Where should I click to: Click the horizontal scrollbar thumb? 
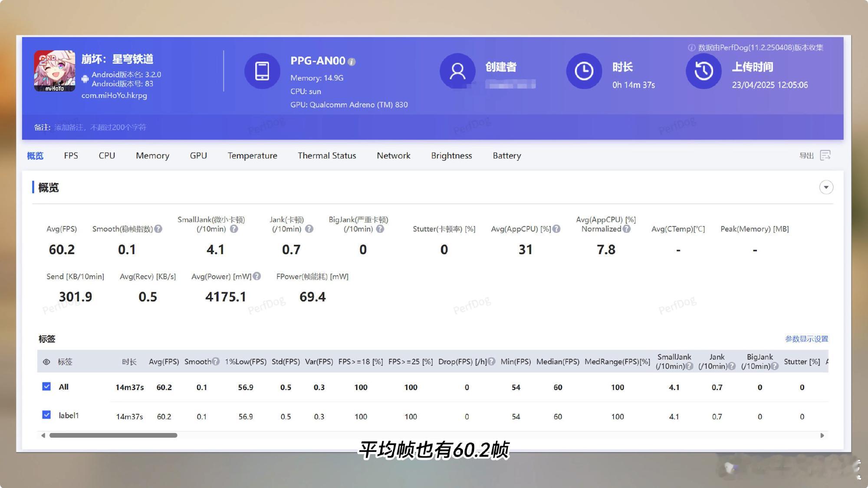pos(113,435)
